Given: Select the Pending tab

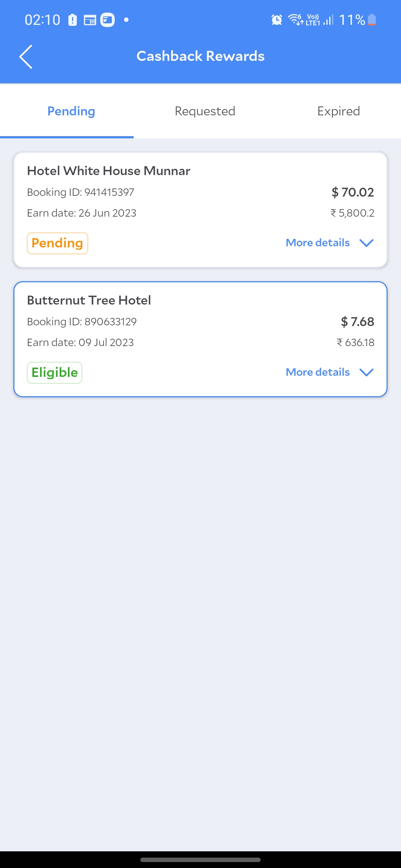Looking at the screenshot, I should click(x=71, y=111).
